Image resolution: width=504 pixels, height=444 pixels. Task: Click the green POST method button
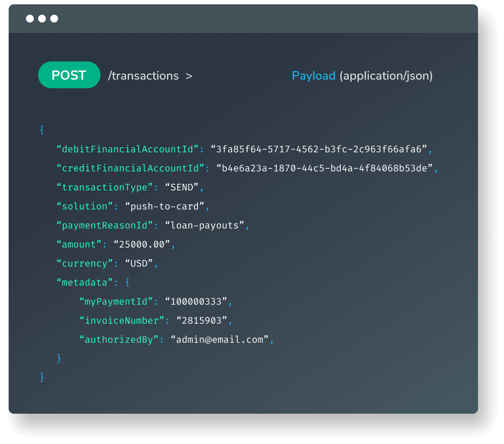(69, 75)
